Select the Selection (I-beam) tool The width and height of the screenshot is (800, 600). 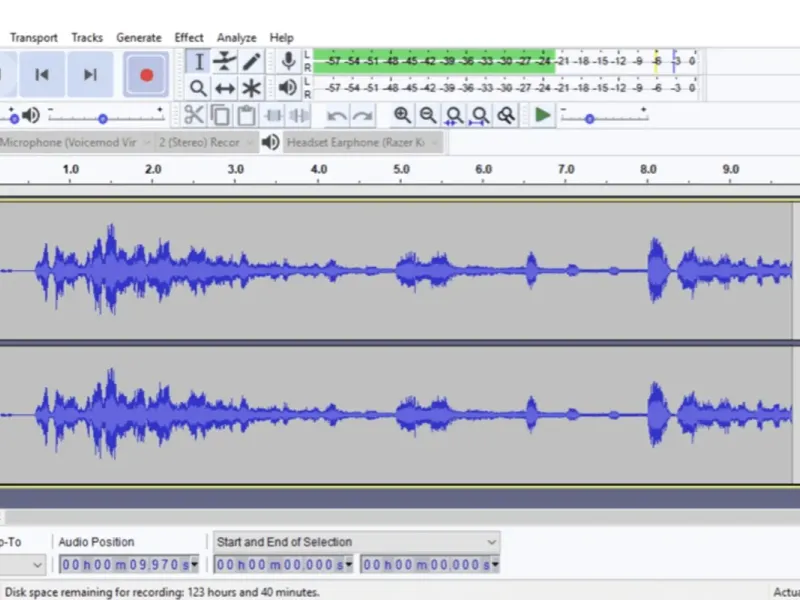click(x=198, y=62)
